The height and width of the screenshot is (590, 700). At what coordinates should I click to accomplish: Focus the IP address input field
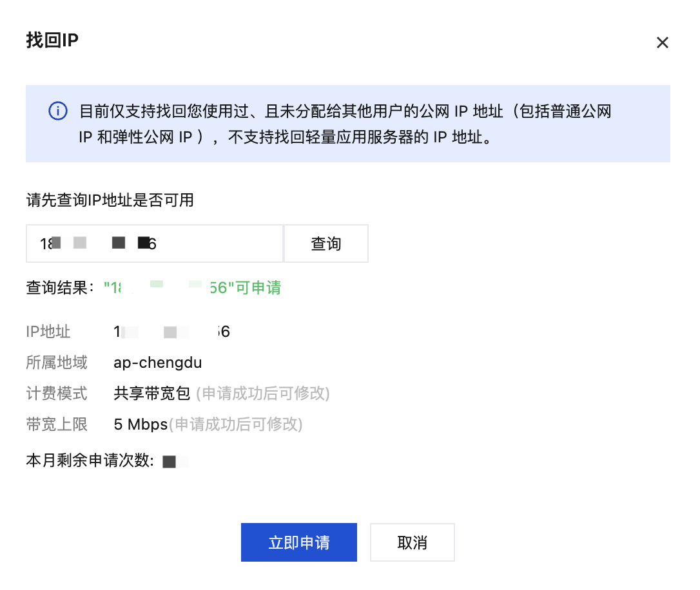155,243
